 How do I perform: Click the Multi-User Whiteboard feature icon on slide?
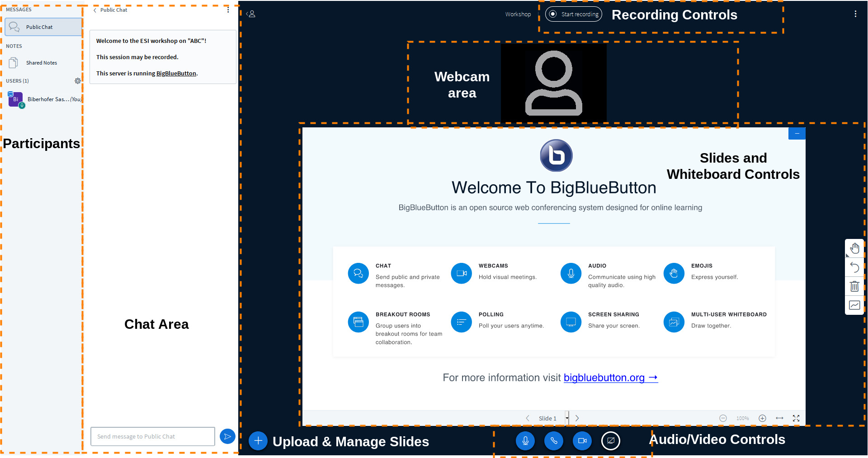pyautogui.click(x=674, y=322)
